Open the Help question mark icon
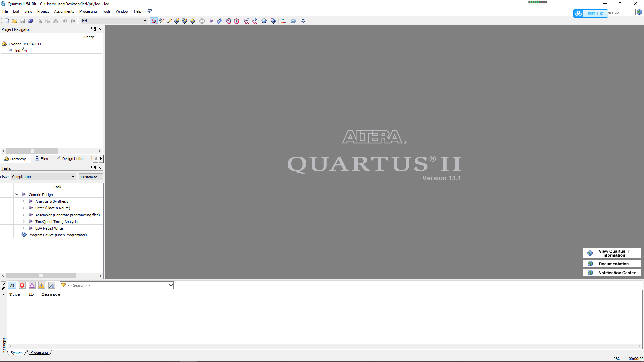644x362 pixels. click(x=293, y=21)
